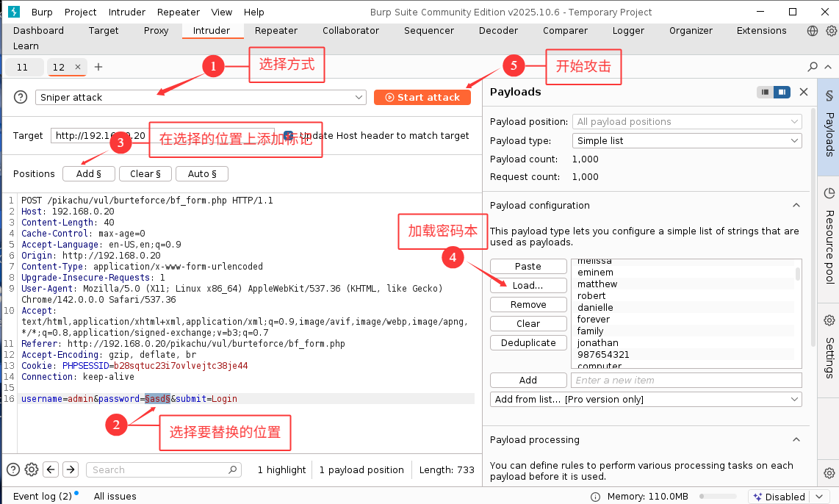
Task: Click the memory info icon in status bar
Action: (x=595, y=497)
